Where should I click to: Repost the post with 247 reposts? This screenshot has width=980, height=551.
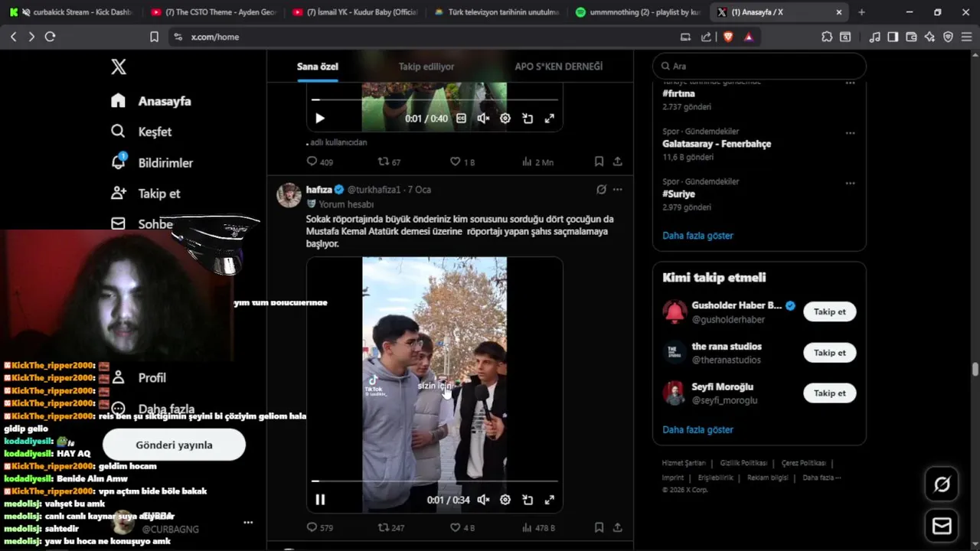point(390,527)
